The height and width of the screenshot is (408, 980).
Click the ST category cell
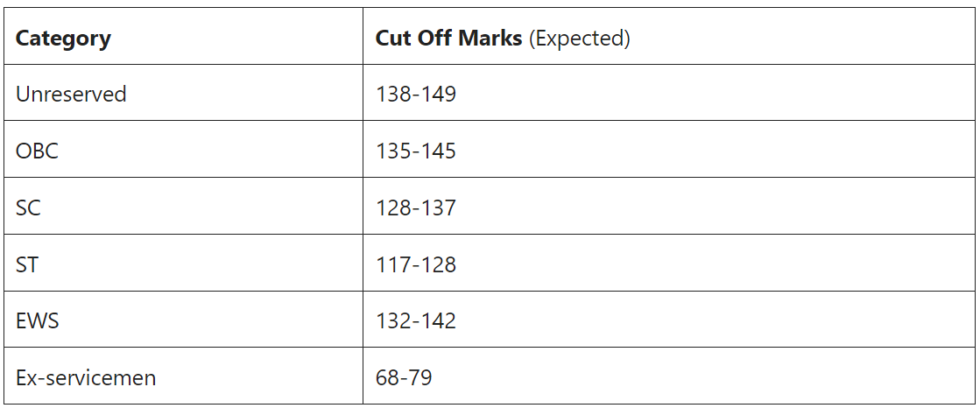(183, 263)
